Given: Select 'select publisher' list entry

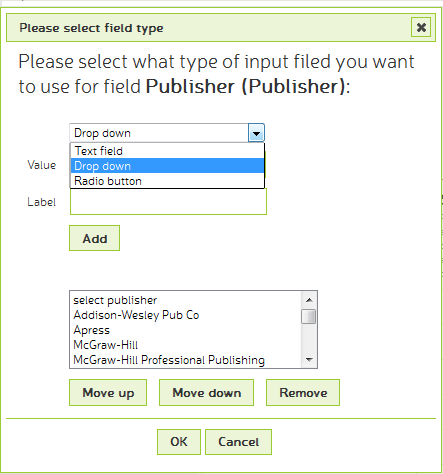Looking at the screenshot, I should tap(186, 300).
